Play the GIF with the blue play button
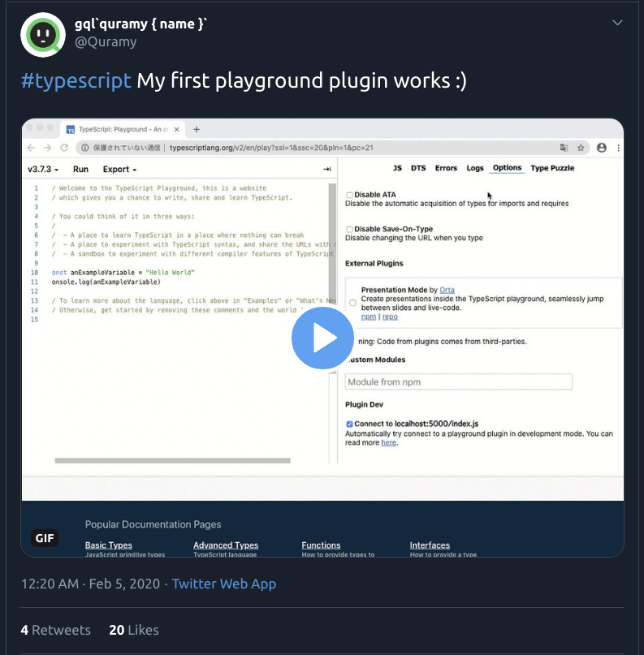The width and height of the screenshot is (644, 655). coord(322,338)
